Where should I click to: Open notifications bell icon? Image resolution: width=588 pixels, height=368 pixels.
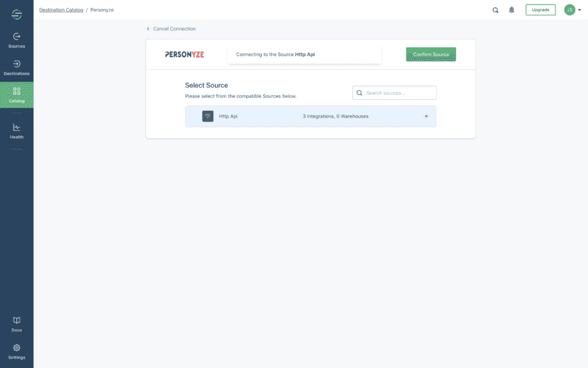tap(512, 10)
